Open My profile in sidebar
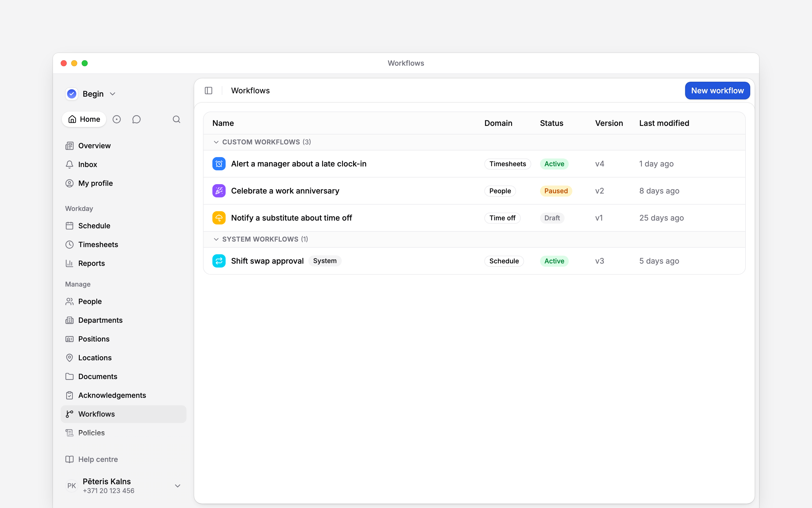Viewport: 812px width, 508px height. tap(124, 183)
